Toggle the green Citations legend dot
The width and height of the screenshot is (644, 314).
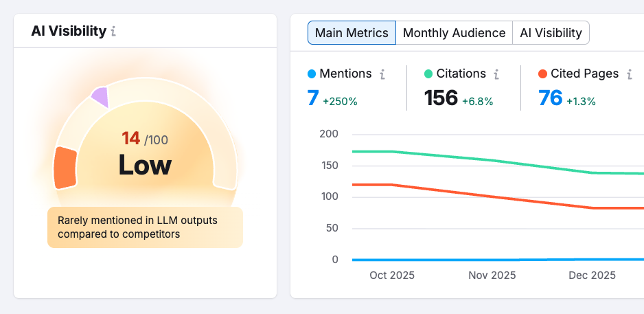[x=428, y=74]
